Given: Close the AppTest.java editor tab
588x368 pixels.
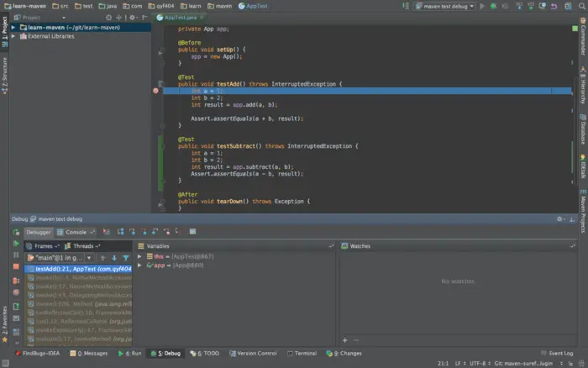Looking at the screenshot, I should click(x=202, y=18).
